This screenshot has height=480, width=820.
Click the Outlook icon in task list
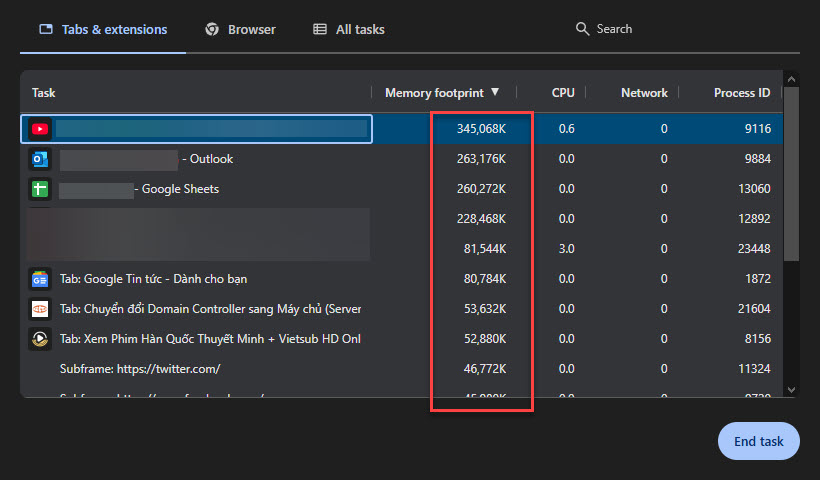click(x=40, y=159)
